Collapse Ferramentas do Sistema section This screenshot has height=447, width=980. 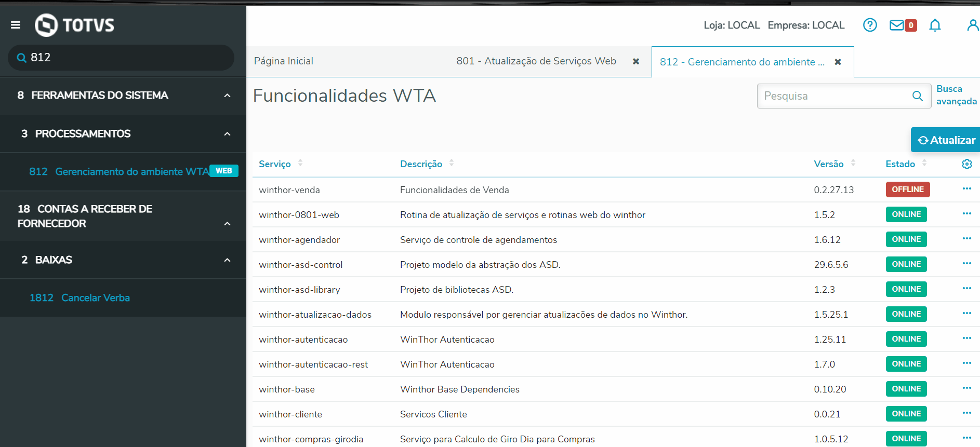[x=227, y=96]
